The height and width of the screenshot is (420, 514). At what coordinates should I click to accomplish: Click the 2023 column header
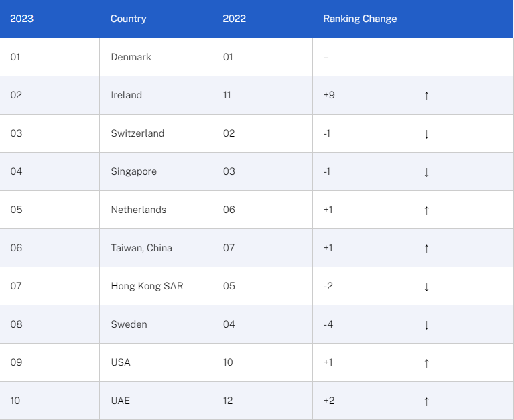(x=21, y=19)
